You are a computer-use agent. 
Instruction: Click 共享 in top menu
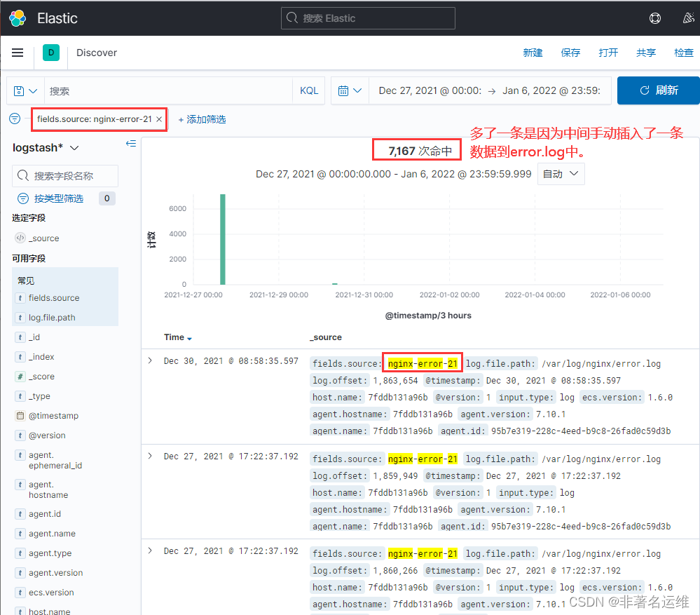coord(646,53)
